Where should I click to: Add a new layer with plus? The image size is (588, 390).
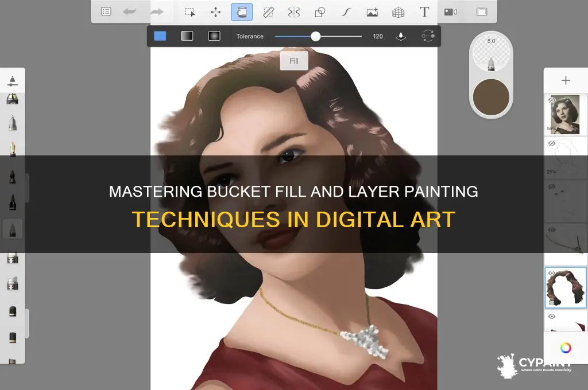coord(566,80)
